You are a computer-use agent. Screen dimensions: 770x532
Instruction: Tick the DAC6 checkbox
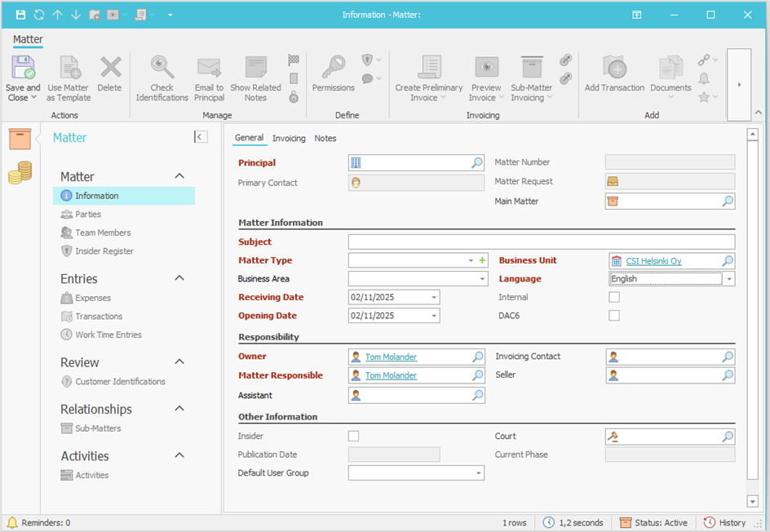point(614,316)
